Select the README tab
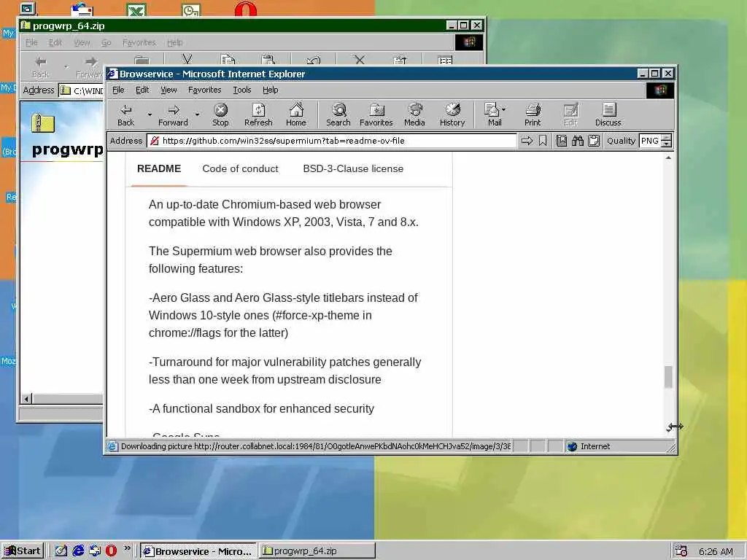 pyautogui.click(x=159, y=168)
